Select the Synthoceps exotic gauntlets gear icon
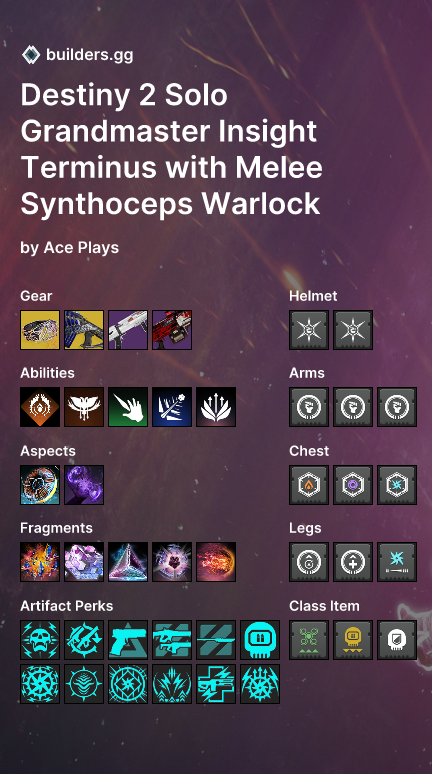This screenshot has width=432, height=774. [40, 330]
